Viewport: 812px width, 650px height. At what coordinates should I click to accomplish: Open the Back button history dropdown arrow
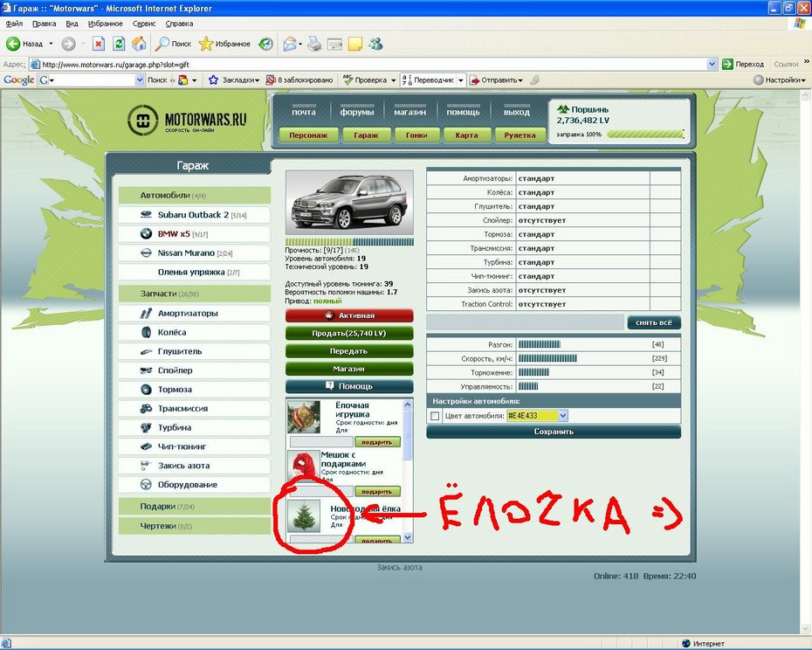coord(51,44)
